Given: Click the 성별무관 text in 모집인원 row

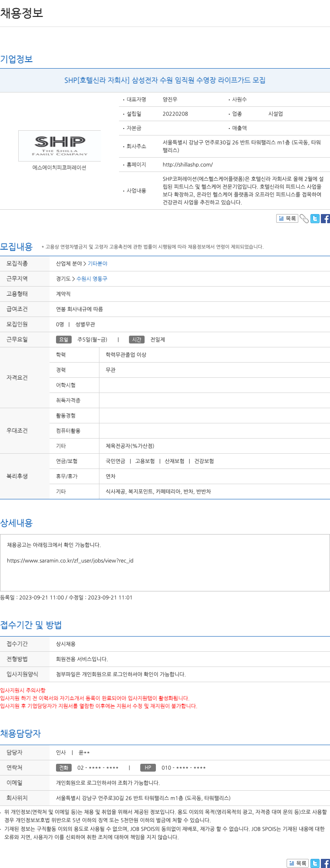Looking at the screenshot, I should tap(85, 324).
